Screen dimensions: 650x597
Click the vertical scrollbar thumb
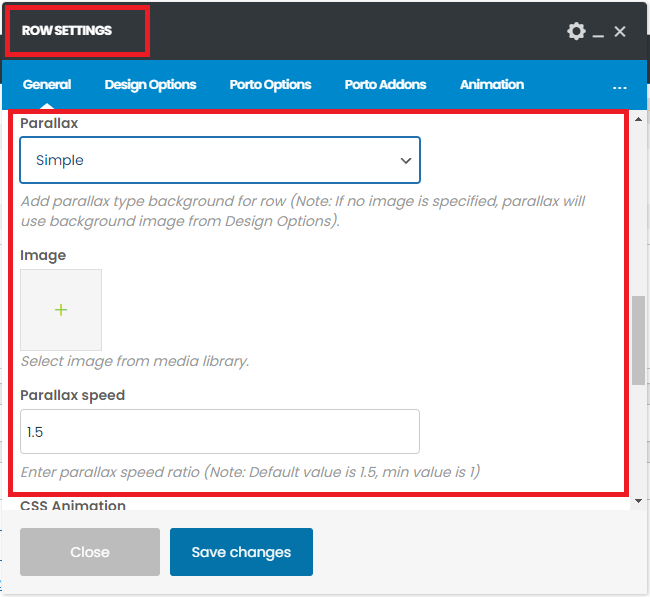[638, 340]
